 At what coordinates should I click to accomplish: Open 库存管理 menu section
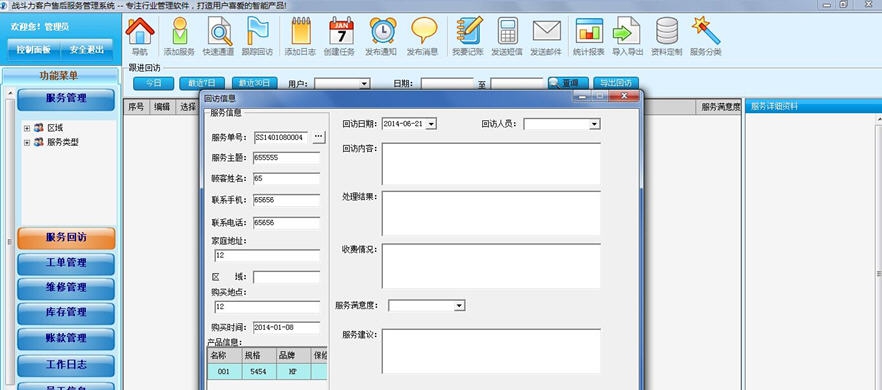tap(66, 313)
